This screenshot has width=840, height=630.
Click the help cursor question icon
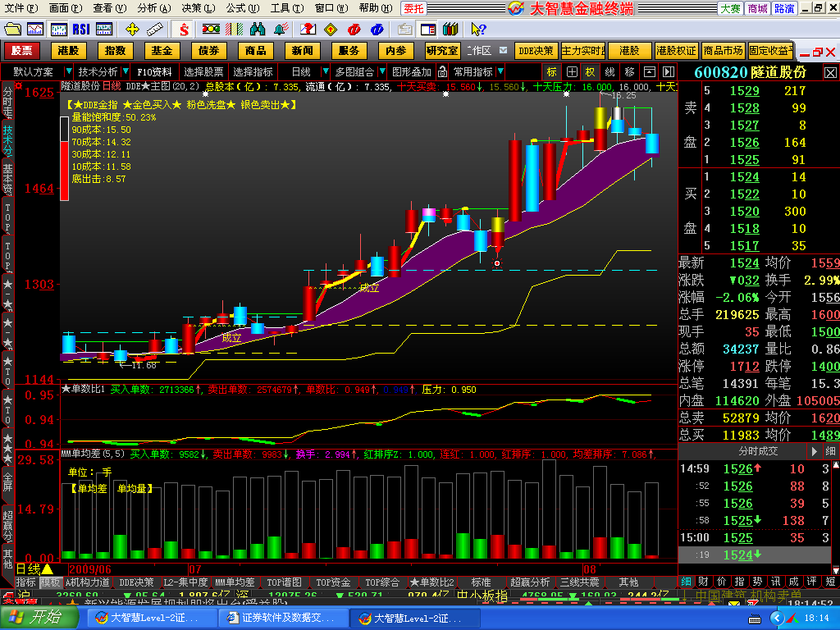click(478, 29)
